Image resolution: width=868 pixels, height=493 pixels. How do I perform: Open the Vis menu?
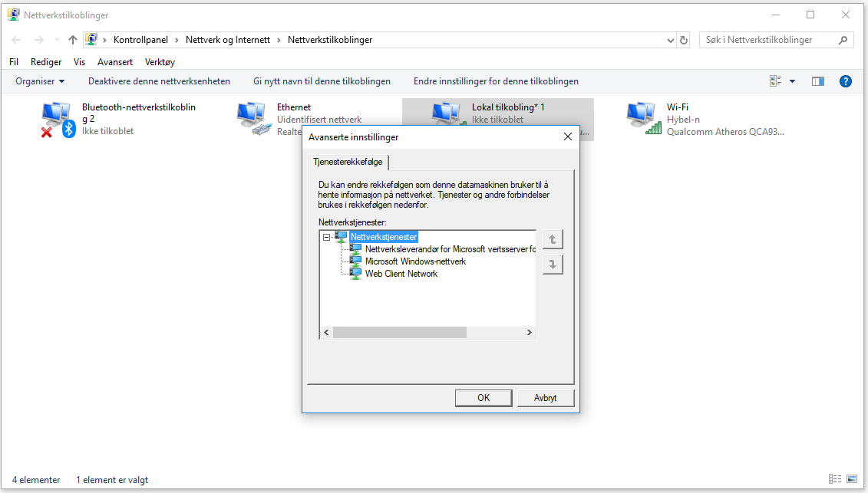click(79, 62)
